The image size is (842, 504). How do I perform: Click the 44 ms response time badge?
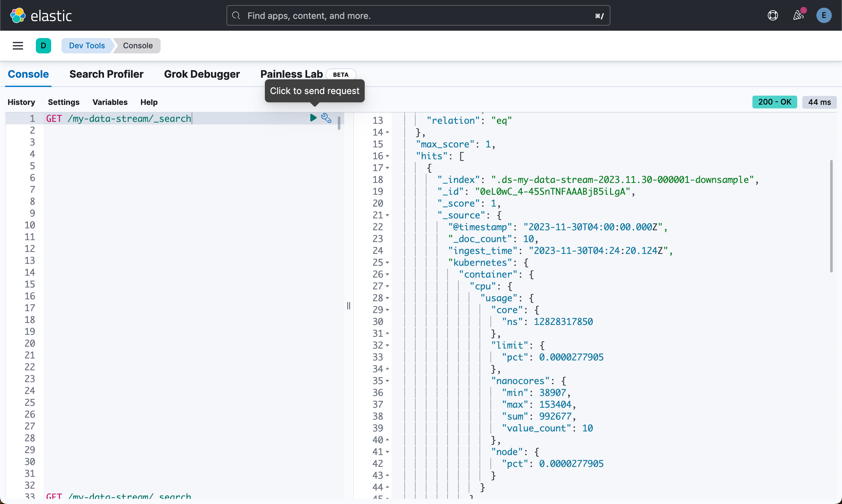point(819,102)
